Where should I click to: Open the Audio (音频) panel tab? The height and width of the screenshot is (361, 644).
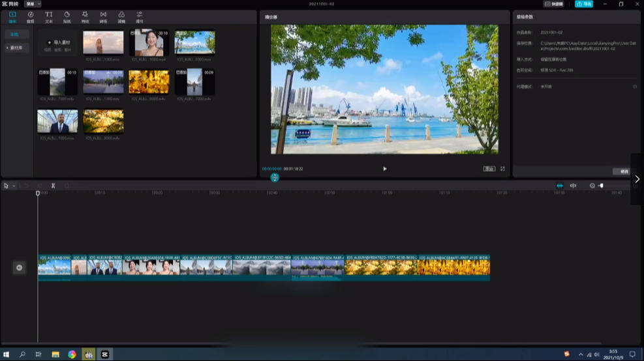point(30,16)
